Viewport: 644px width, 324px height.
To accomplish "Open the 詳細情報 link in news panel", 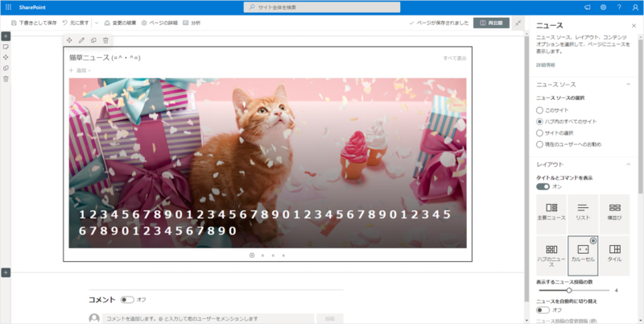I will click(x=545, y=64).
